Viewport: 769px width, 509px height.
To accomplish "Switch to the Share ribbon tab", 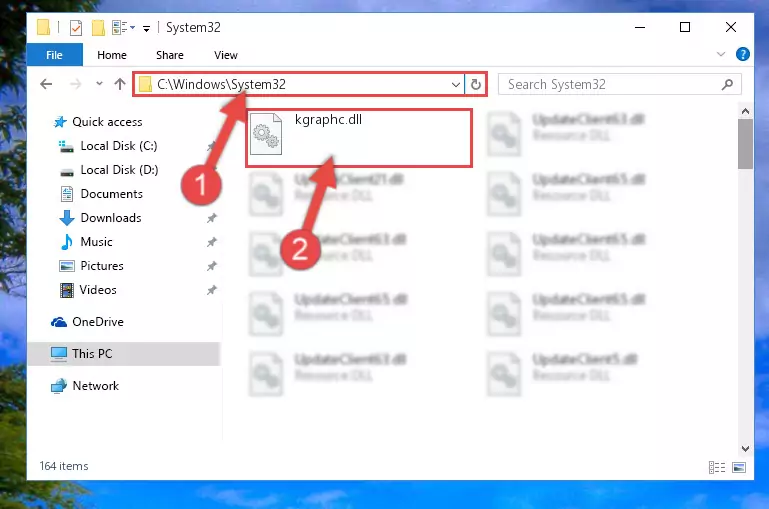I will coord(170,55).
